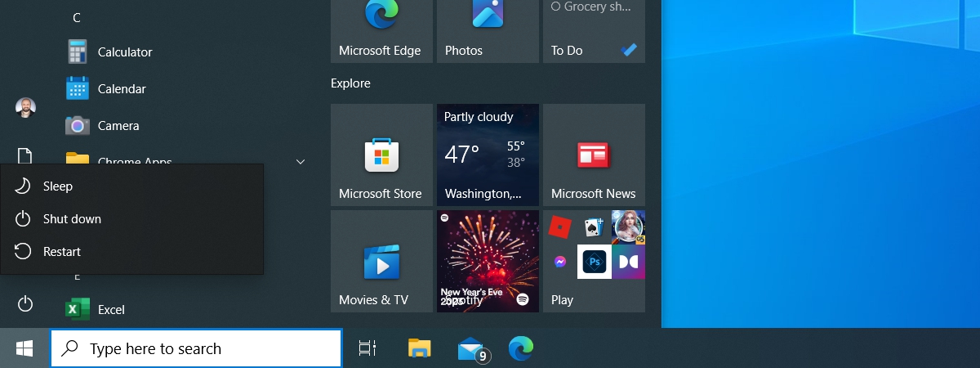The width and height of the screenshot is (980, 368).
Task: Click the Power button in Start sidebar
Action: 25,304
